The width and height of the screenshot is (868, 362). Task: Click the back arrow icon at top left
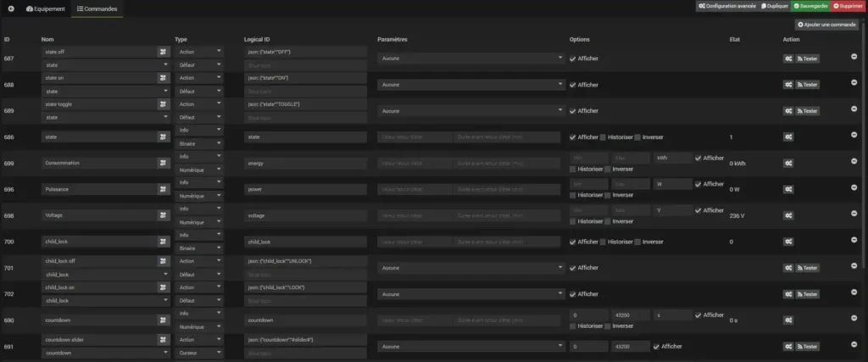coord(11,8)
